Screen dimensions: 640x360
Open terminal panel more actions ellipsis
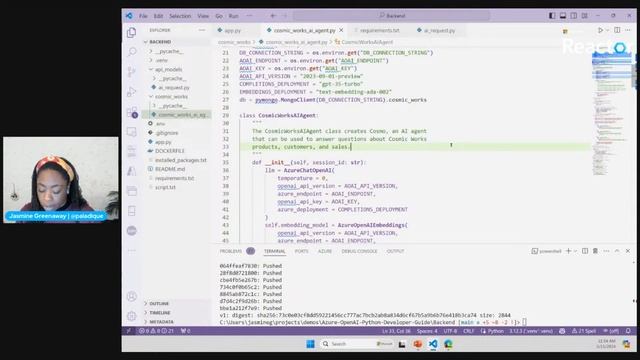click(x=606, y=251)
